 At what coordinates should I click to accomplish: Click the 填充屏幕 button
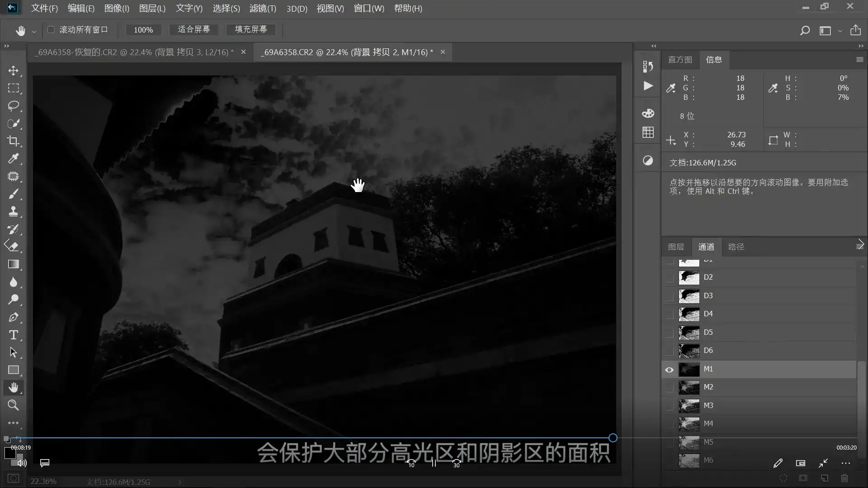click(250, 29)
